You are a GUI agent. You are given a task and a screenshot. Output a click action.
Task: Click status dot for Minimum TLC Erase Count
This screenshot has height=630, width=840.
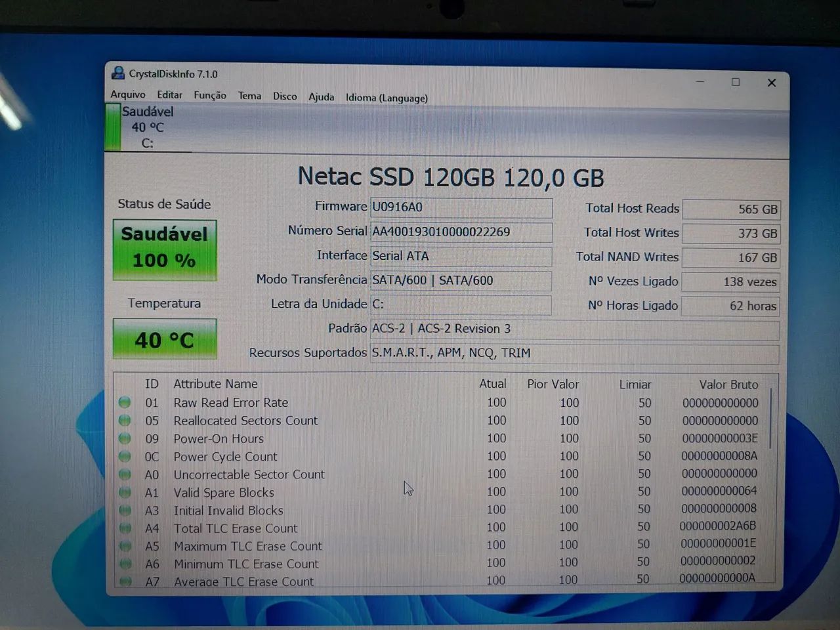(125, 563)
